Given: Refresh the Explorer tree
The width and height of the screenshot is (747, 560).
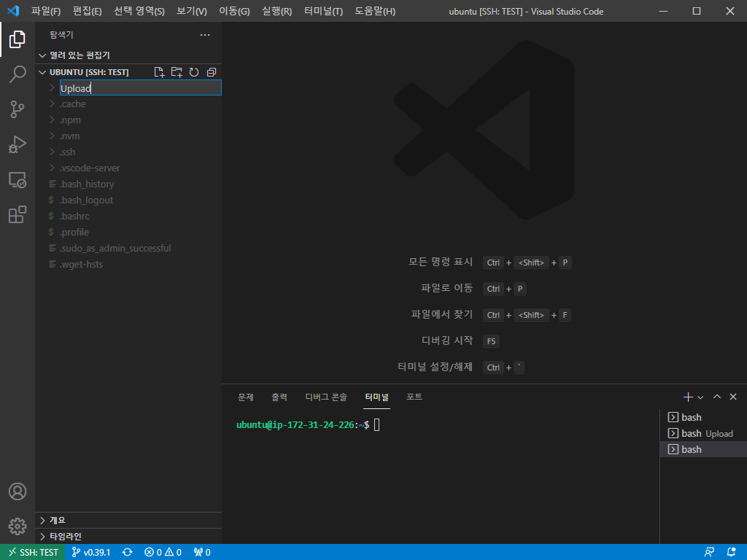Looking at the screenshot, I should pos(194,72).
